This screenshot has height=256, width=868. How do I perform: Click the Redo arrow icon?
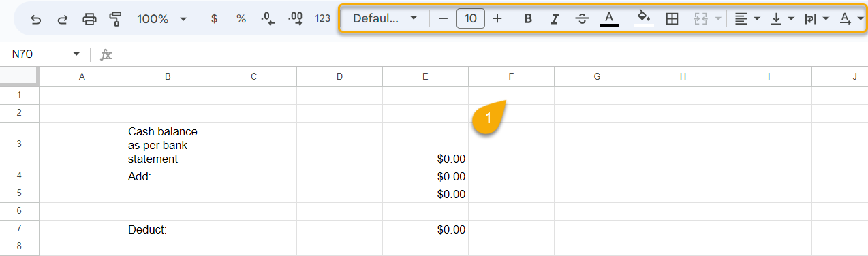point(63,19)
